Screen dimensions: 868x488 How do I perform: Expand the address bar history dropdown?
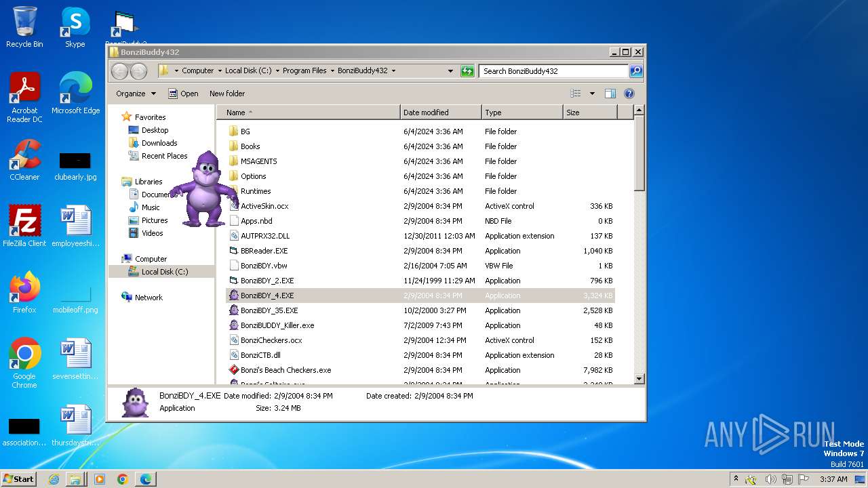point(450,70)
